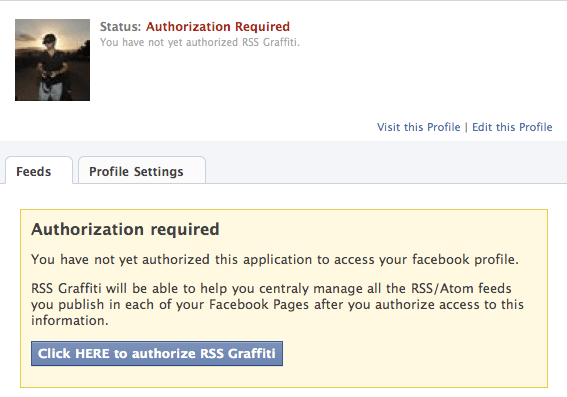Click the sentence about accessing your facebook profile
567x397 pixels.
[x=275, y=259]
